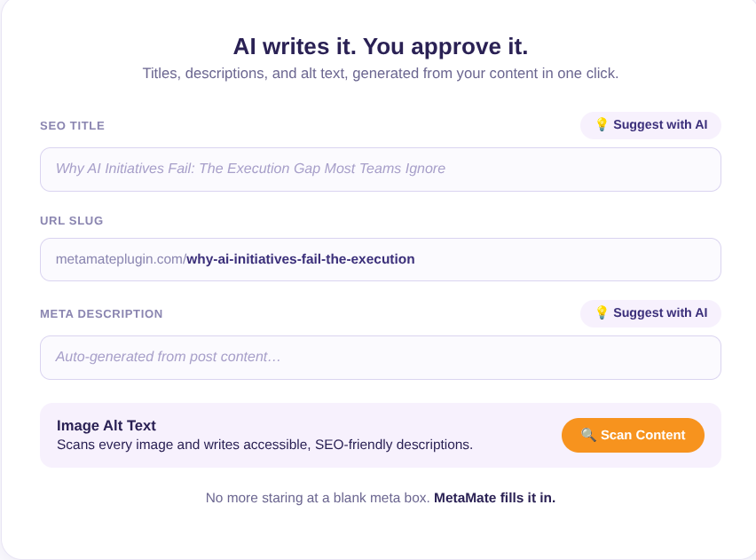Click 'No more staring at a blank meta box'
Viewport: 756px width, 560px height.
(x=317, y=498)
